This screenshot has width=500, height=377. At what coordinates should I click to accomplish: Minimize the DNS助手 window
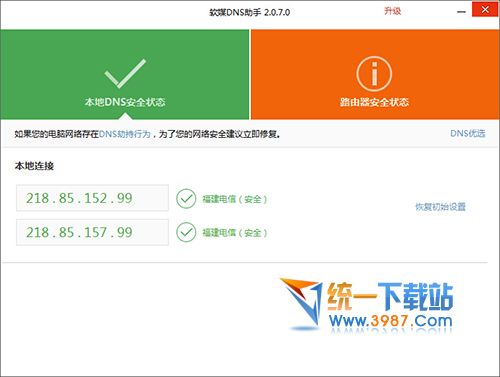pos(461,11)
